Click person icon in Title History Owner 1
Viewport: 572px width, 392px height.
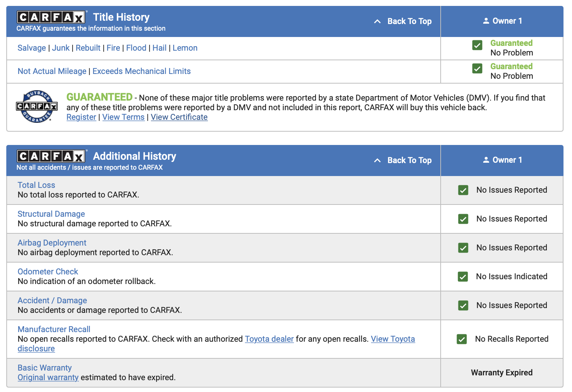point(486,21)
